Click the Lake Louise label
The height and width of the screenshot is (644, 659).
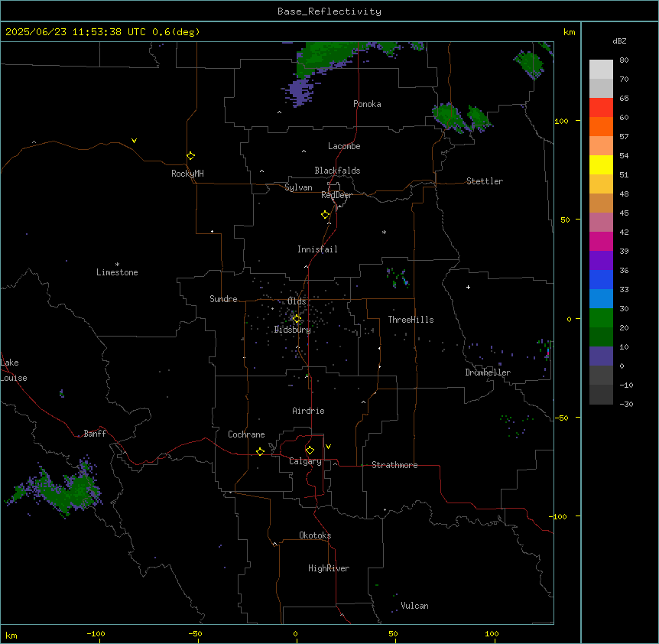(14, 370)
